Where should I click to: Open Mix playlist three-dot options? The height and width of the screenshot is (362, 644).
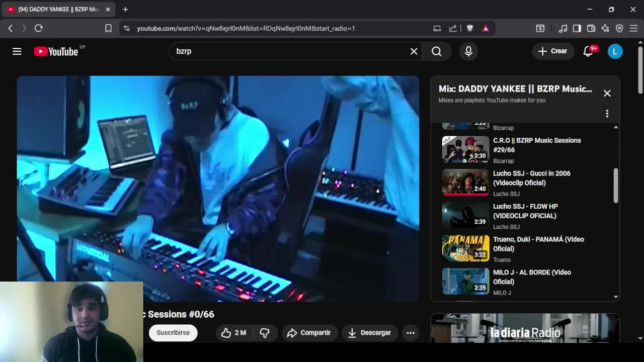tap(607, 114)
